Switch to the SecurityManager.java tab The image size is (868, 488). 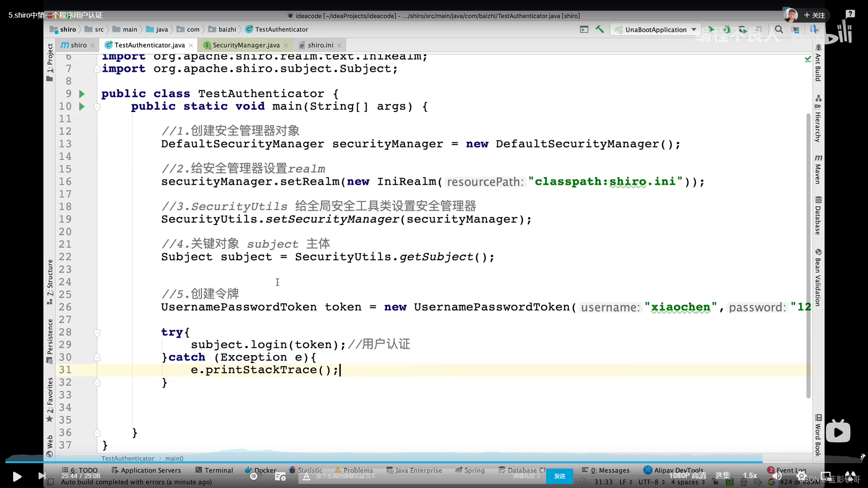(246, 45)
